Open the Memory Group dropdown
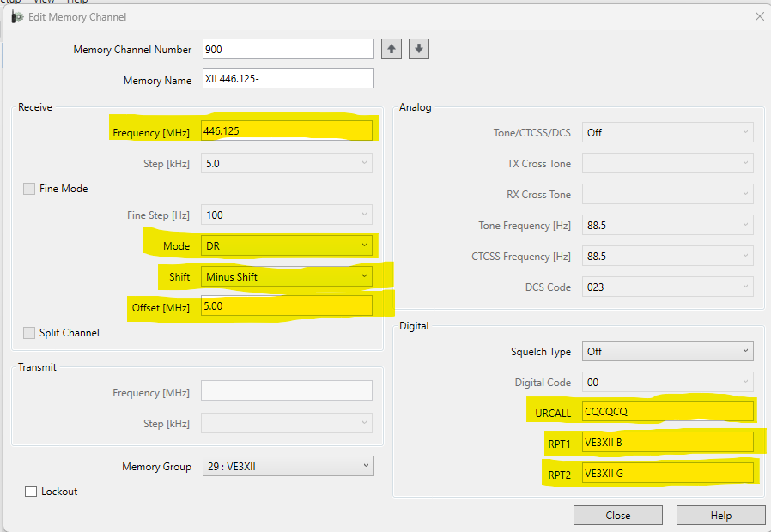 coord(287,467)
